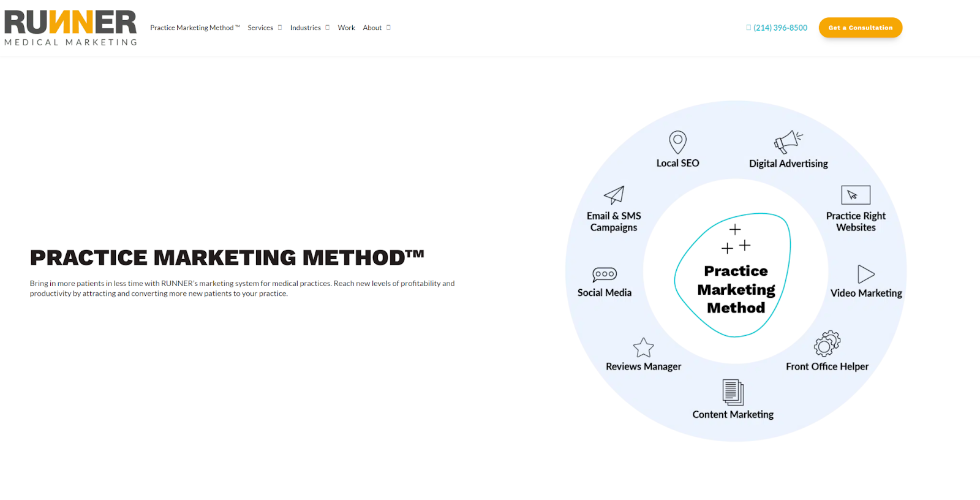
Task: Click the Video Marketing play icon
Action: pos(866,274)
